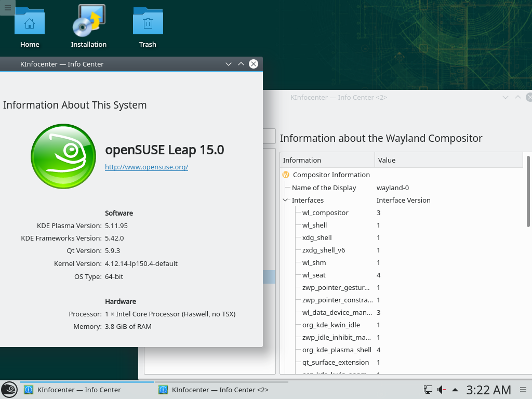Click the panel settings icon beside the clock
This screenshot has width=532, height=399.
tap(522, 390)
